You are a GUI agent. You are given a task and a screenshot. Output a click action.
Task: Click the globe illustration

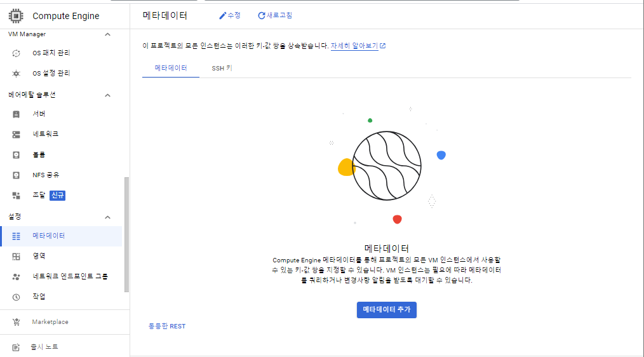pyautogui.click(x=387, y=166)
